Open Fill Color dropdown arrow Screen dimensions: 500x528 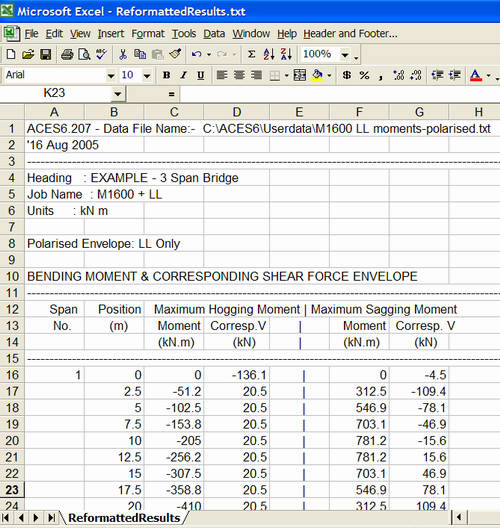click(x=329, y=75)
